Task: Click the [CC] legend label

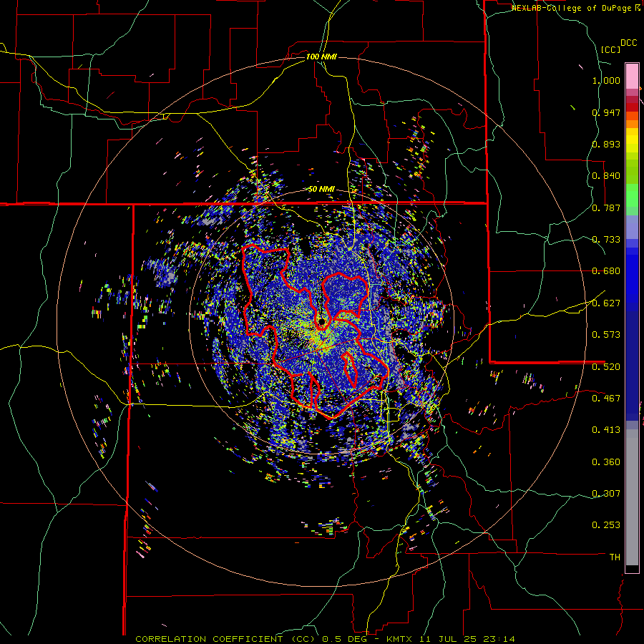Action: coord(611,49)
